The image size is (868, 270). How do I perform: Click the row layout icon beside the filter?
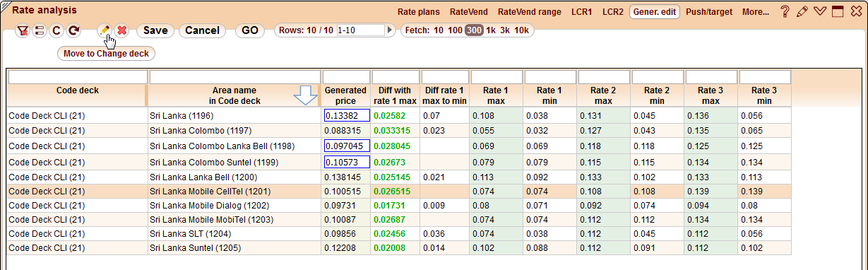[40, 31]
